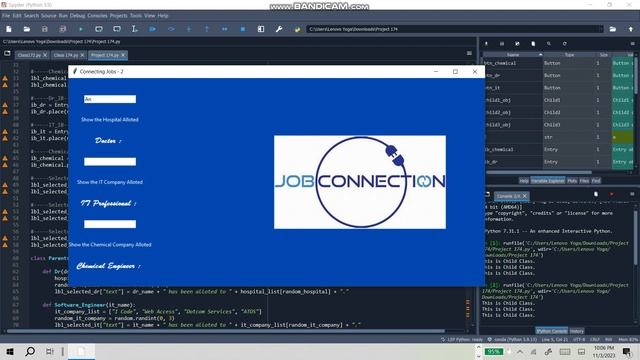This screenshot has width=640, height=360.
Task: Close the Project 174.py editor tab
Action: click(123, 55)
